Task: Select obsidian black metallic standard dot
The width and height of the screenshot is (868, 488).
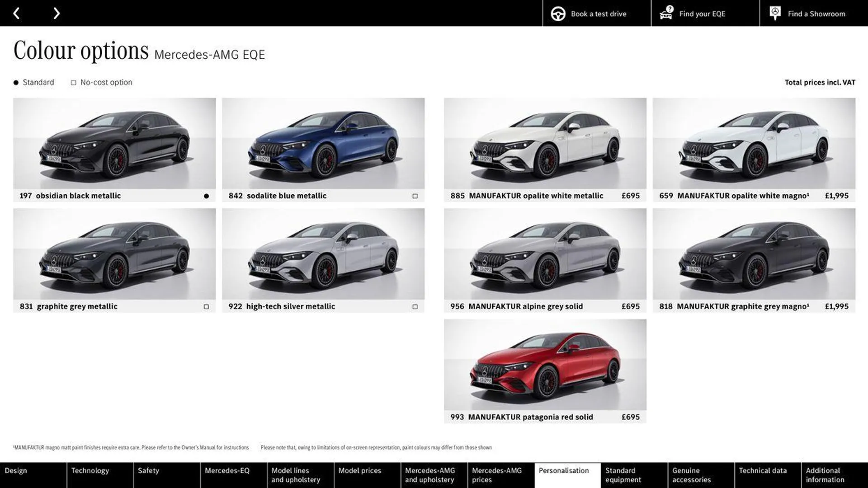Action: [206, 196]
